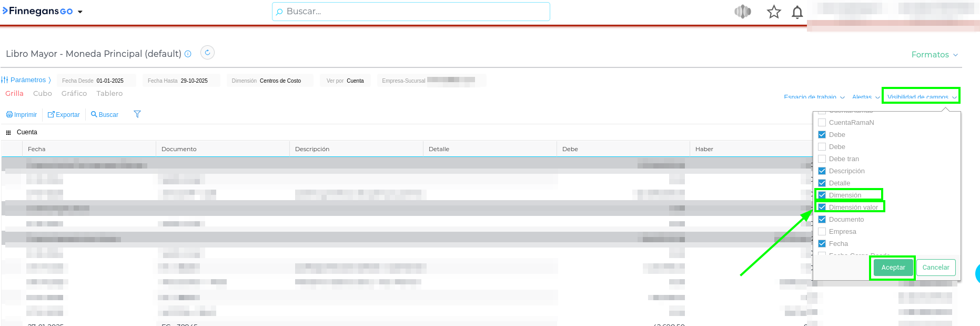Open the FinnegansGo logo dropdown arrow

(x=80, y=12)
